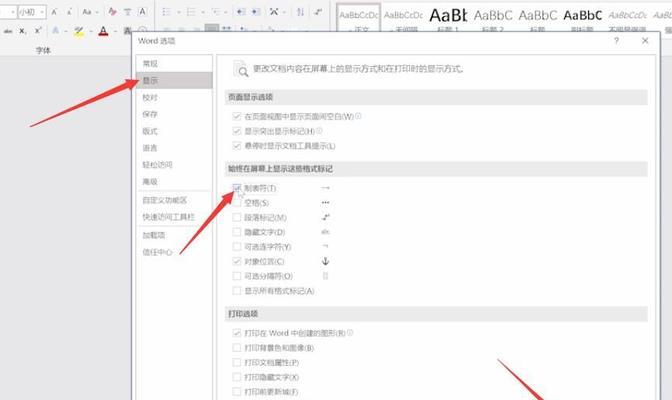Enable print background colors and images (B)

point(237,348)
